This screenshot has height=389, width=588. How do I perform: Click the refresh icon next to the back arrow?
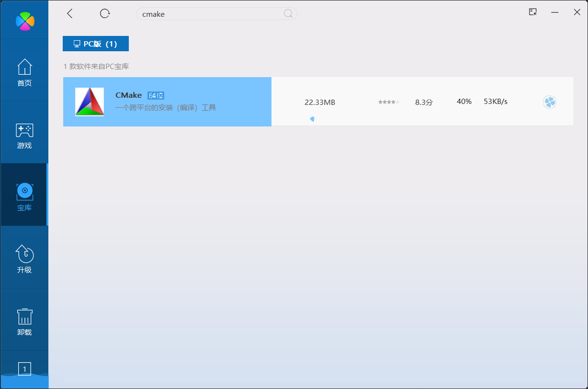point(105,13)
